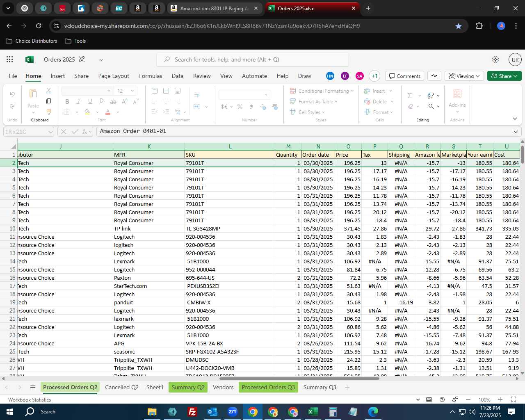The height and width of the screenshot is (420, 525).
Task: Click the keyboard shortcuts icon in status bar
Action: point(429,399)
